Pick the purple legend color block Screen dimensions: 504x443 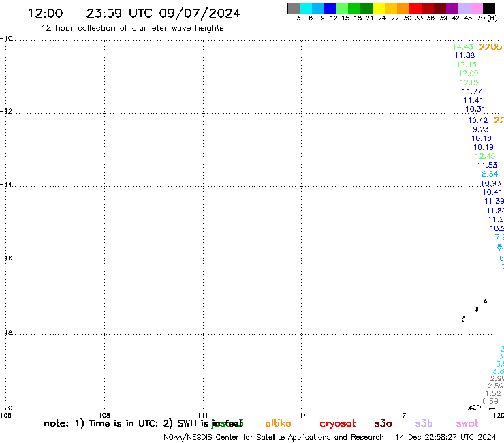click(452, 8)
